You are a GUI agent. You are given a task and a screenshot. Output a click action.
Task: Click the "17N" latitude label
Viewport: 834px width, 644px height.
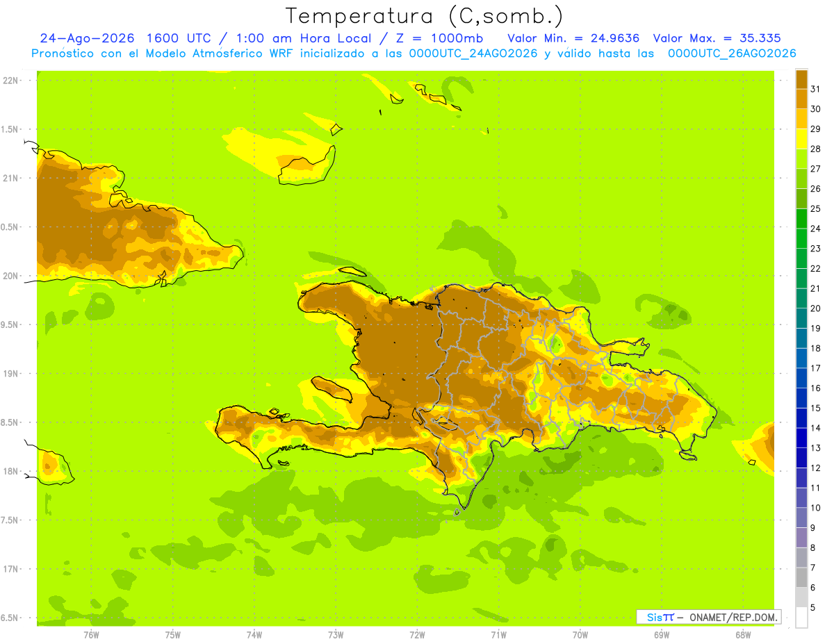point(11,569)
